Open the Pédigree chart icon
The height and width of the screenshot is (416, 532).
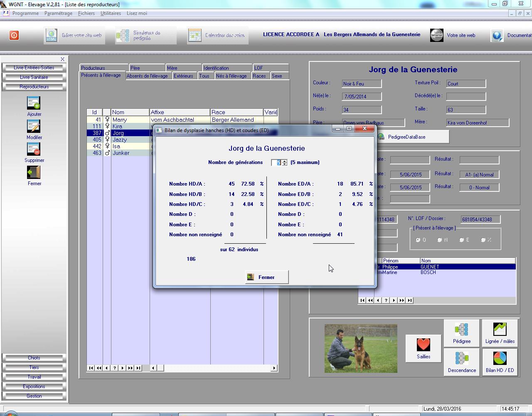coord(461,330)
